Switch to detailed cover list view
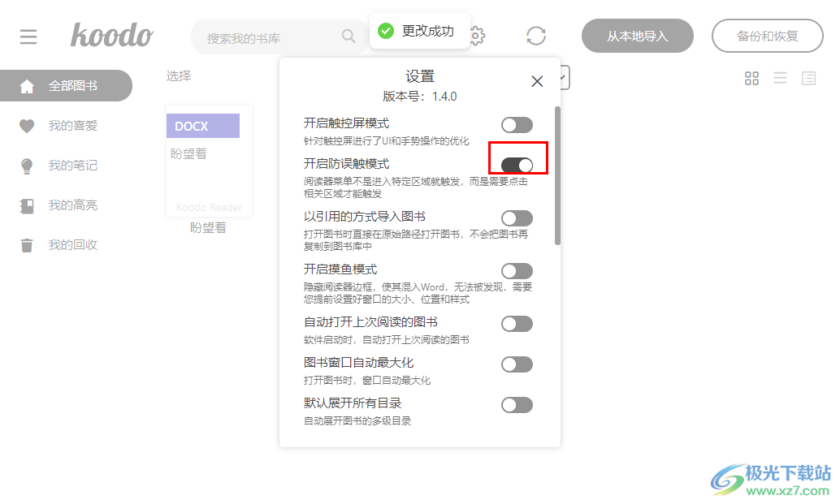Viewport: 840px width, 504px height. 808,79
